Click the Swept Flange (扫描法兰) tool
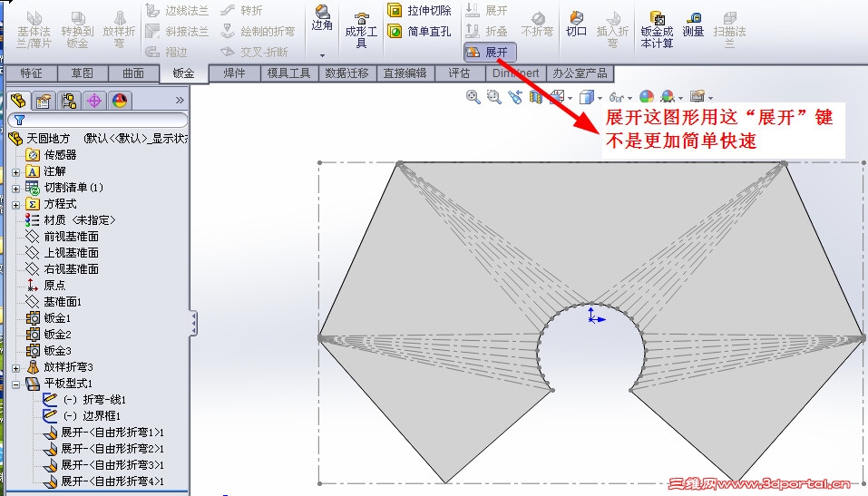 (729, 31)
